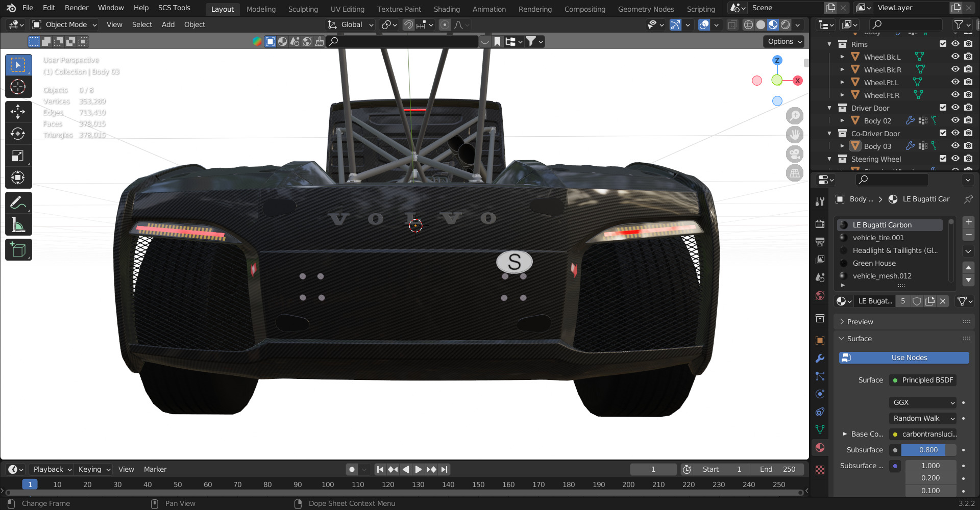Viewport: 980px width, 510px height.
Task: Exclude the Steering Wheel collection checkbox
Action: [943, 159]
